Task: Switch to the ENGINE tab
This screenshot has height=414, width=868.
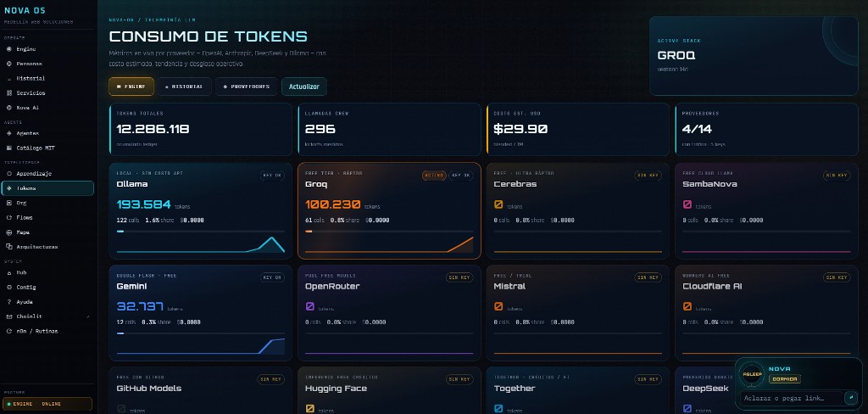Action: coord(131,87)
